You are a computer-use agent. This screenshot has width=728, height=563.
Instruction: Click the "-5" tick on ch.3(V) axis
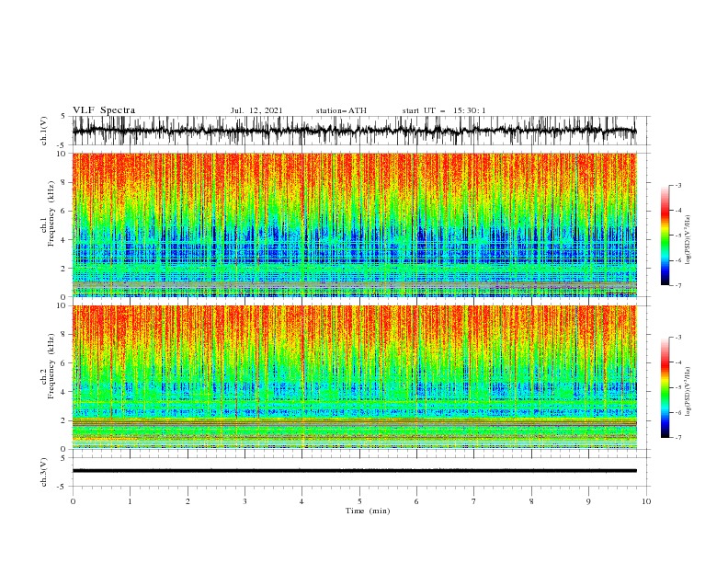[x=62, y=487]
